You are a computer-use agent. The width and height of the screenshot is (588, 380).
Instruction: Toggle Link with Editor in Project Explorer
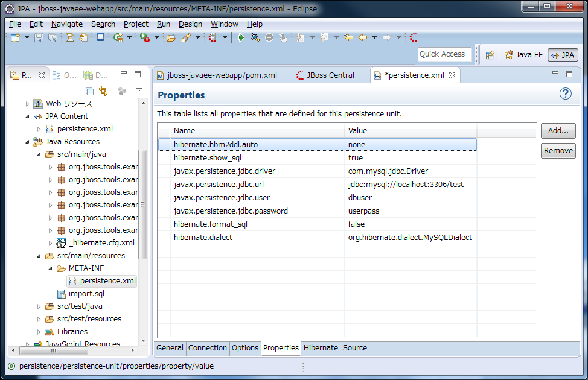(x=103, y=91)
